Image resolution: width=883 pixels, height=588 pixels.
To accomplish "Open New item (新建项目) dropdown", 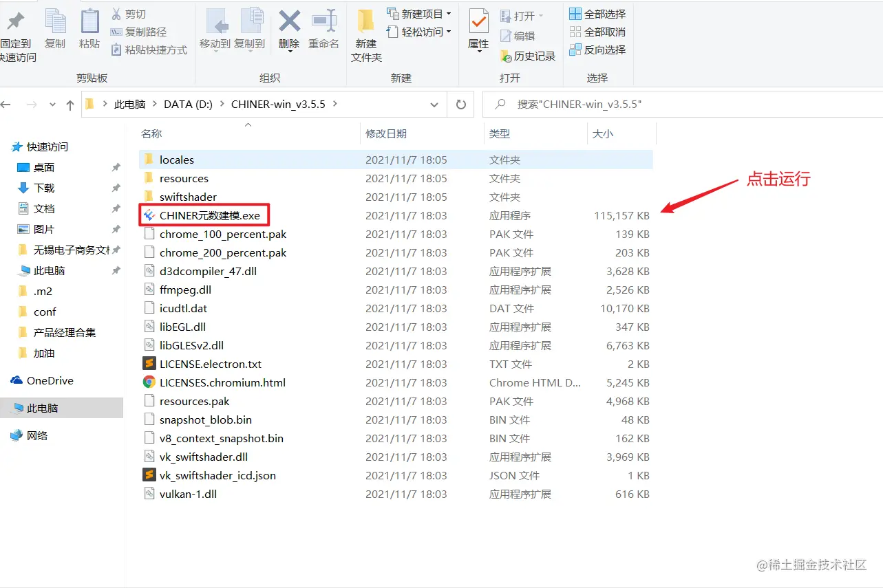I will point(419,14).
